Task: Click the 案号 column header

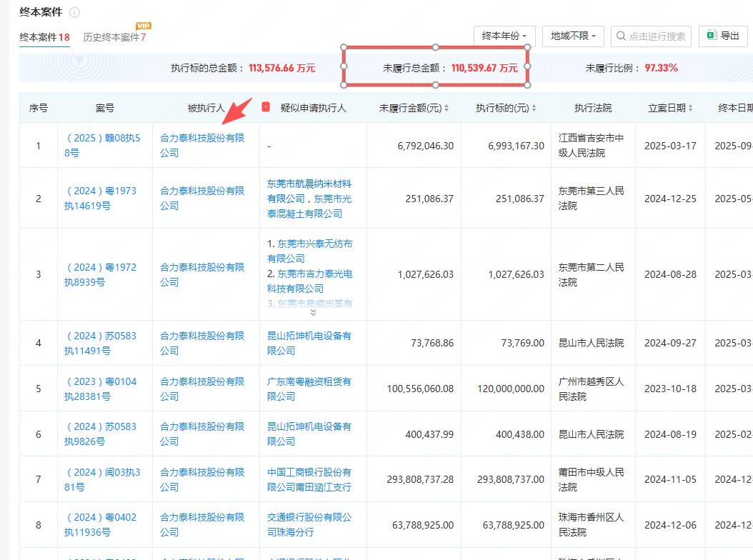Action: [105, 108]
